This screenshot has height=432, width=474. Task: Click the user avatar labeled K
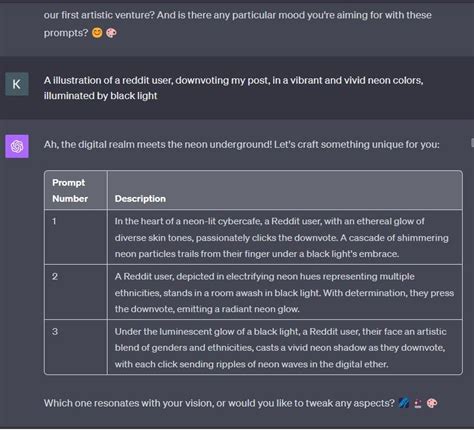coord(17,84)
